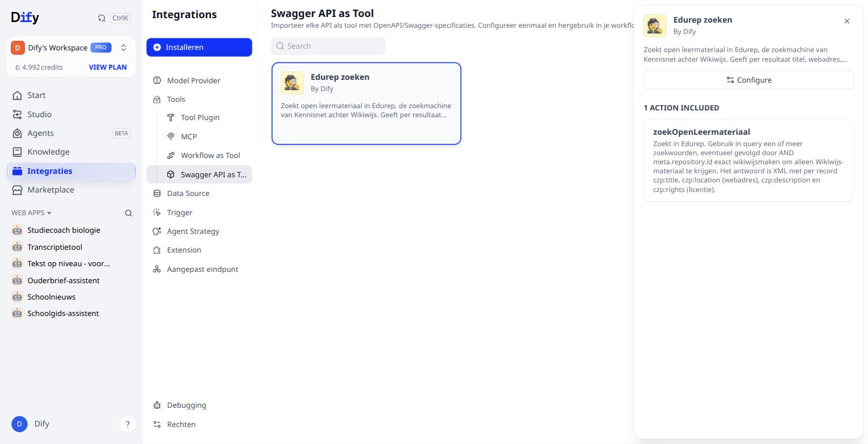Image resolution: width=868 pixels, height=444 pixels.
Task: Expand the Dify's Workspace switcher
Action: tap(71, 48)
